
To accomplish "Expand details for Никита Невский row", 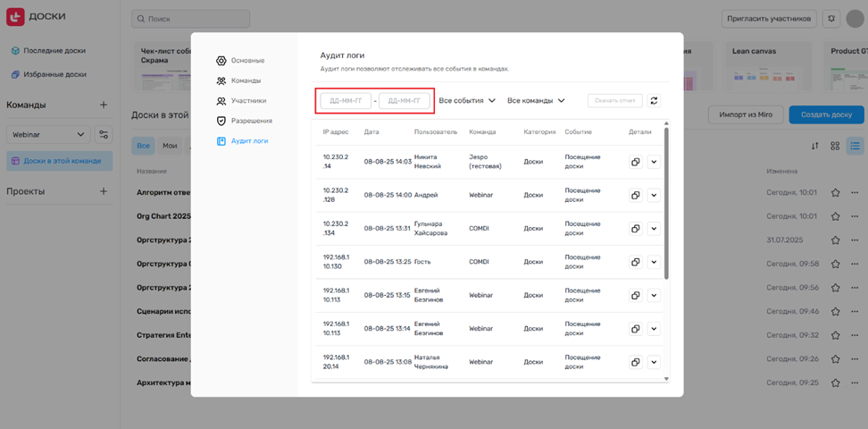I will 654,162.
